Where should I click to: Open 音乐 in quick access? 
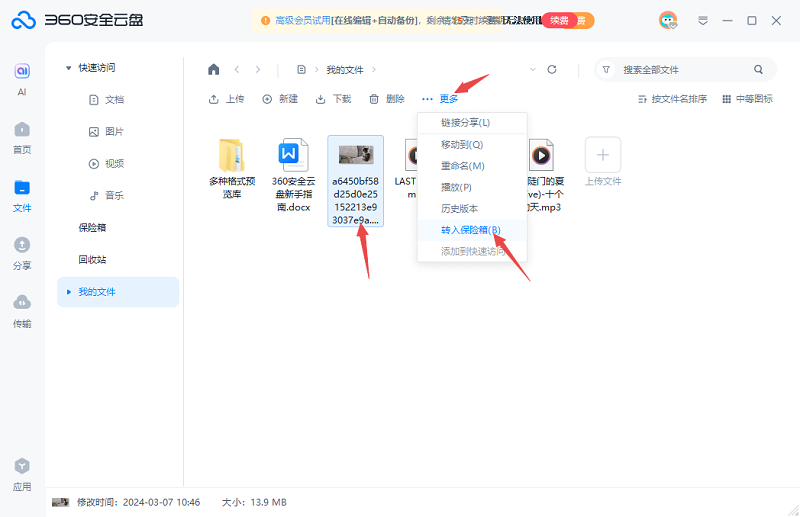point(107,195)
